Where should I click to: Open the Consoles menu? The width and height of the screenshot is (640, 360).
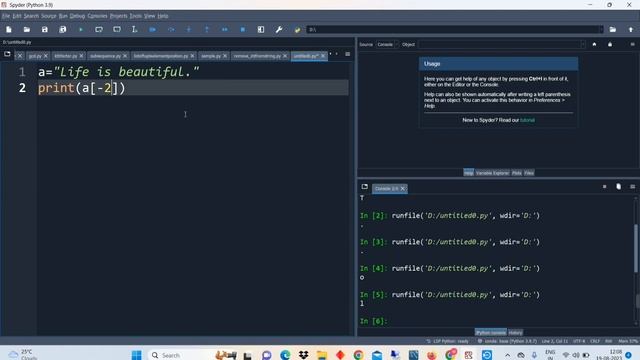(98, 16)
